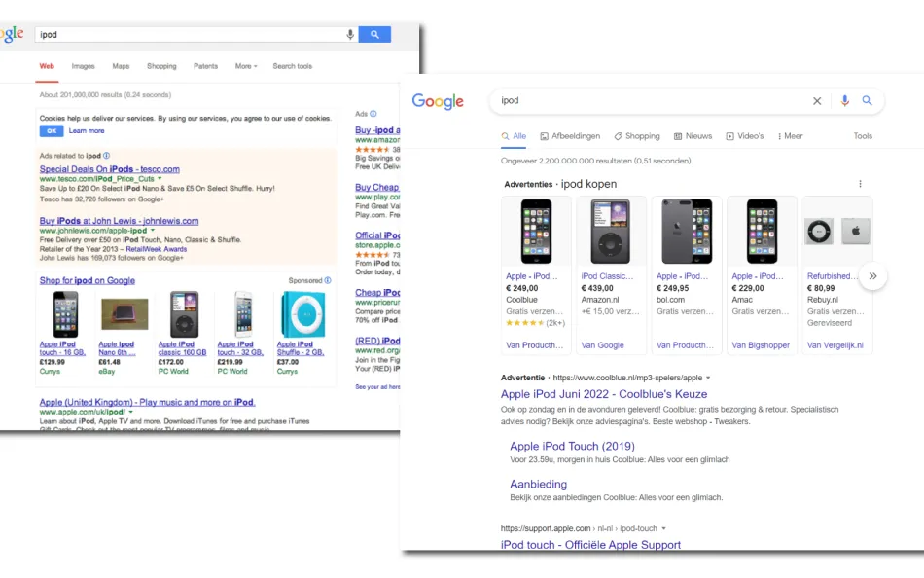Click the Learn more link in the cookie notice
This screenshot has width=924, height=578.
coord(87,129)
